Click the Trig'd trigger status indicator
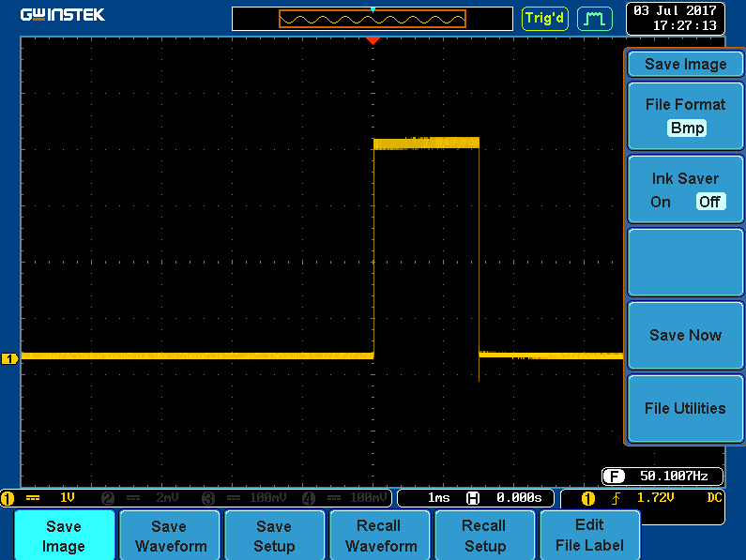The height and width of the screenshot is (560, 746). 545,19
